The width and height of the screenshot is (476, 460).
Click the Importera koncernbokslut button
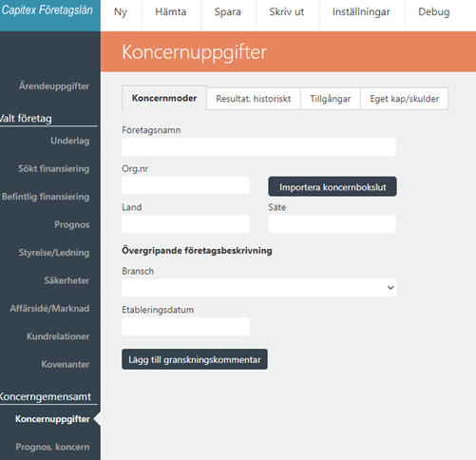click(333, 186)
